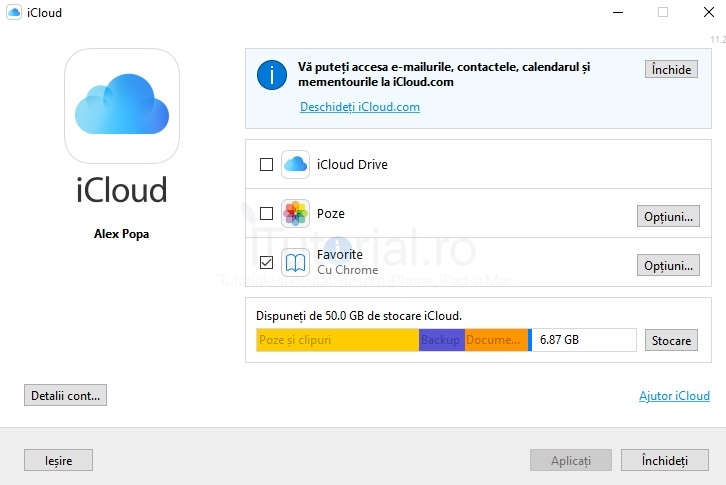Click the iCloud Drive cloud icon
The image size is (726, 485).
pos(295,164)
